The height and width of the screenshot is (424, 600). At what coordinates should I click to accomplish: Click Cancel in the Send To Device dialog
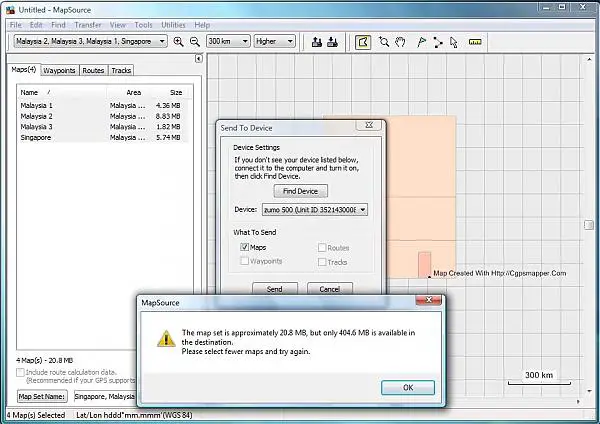click(x=329, y=289)
